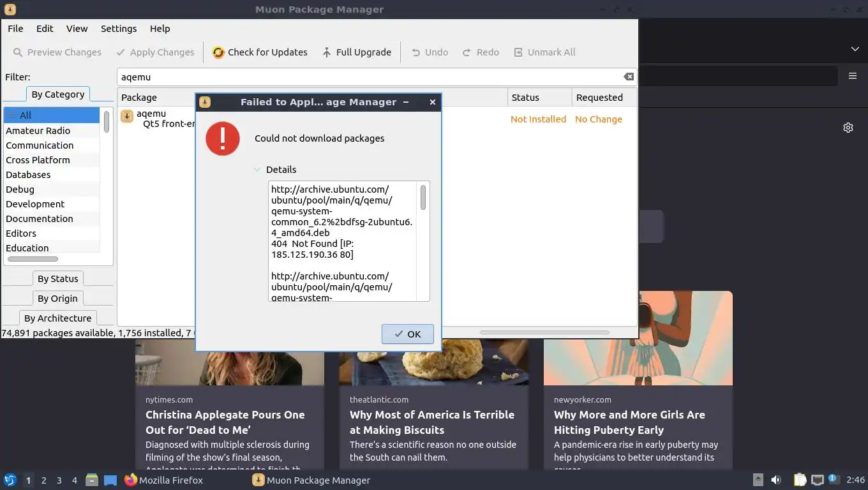Select Cross Platform category
The width and height of the screenshot is (868, 490).
[x=52, y=160]
